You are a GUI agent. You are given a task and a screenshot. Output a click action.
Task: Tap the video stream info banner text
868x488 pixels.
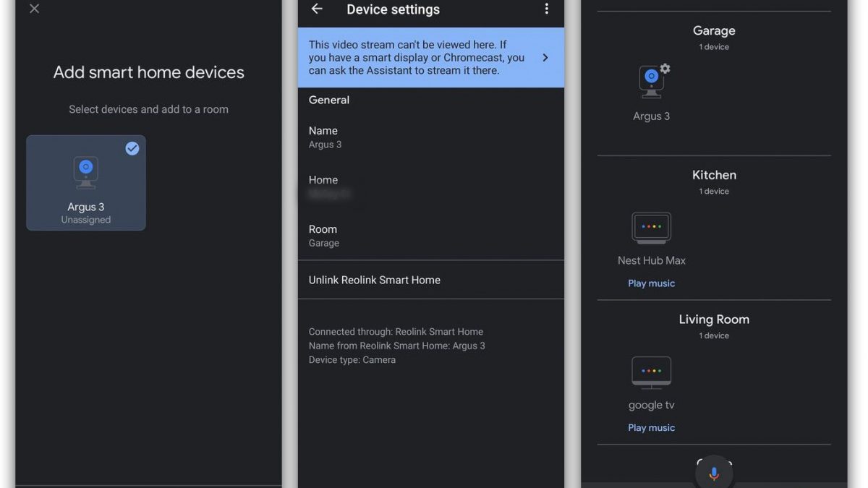[416, 58]
